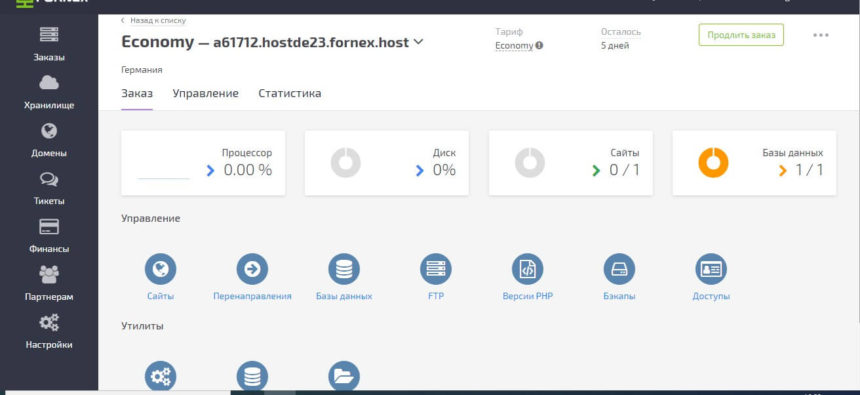The image size is (860, 395).
Task: Expand the order selector chevron next to hostname
Action: pyautogui.click(x=418, y=42)
